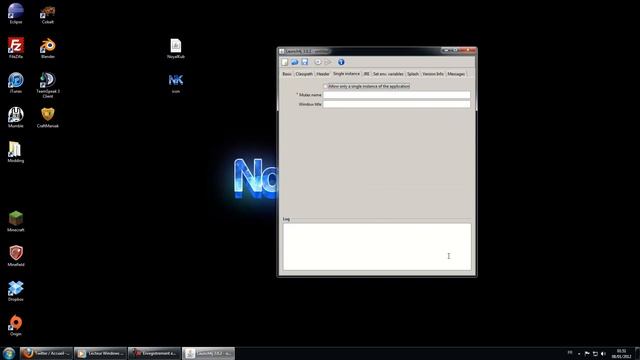This screenshot has height=360, width=640.
Task: Launch the Origin desktop shortcut
Action: 16,325
